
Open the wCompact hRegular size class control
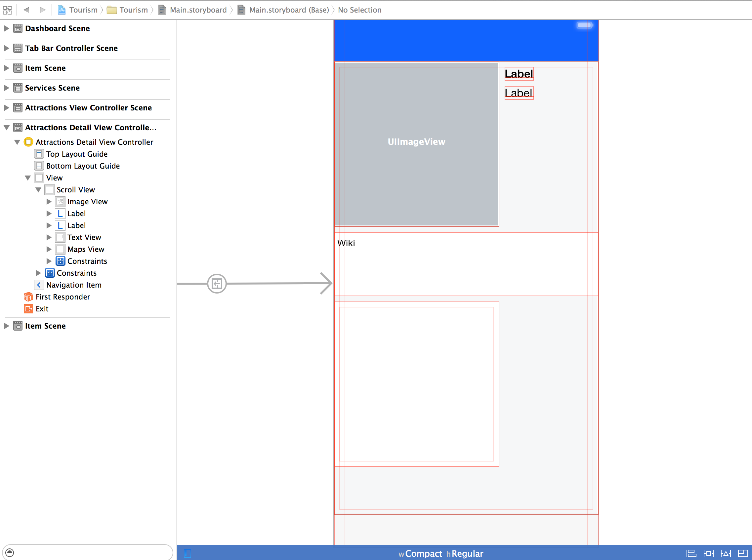click(x=440, y=554)
